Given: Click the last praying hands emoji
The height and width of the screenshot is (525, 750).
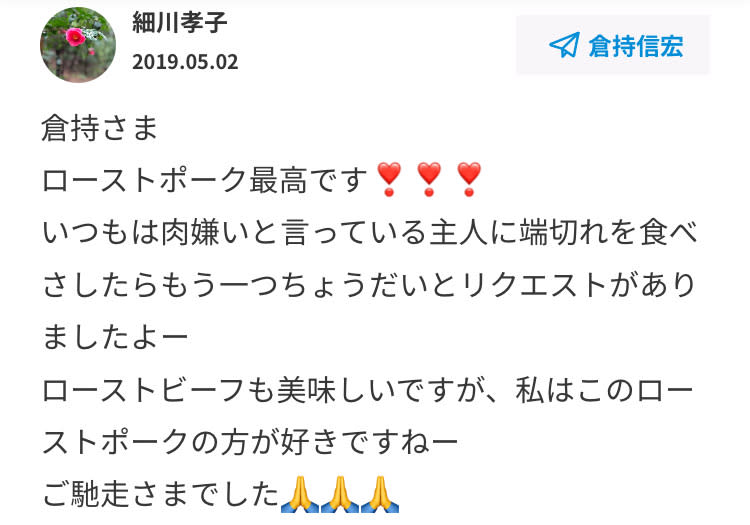Looking at the screenshot, I should (x=380, y=494).
